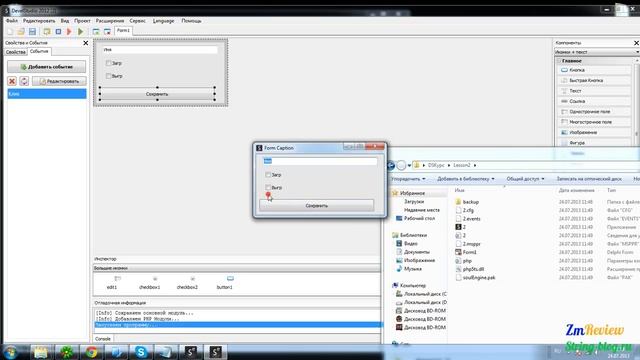640x360 pixels.
Task: Switch to the События tab
Action: pos(39,51)
